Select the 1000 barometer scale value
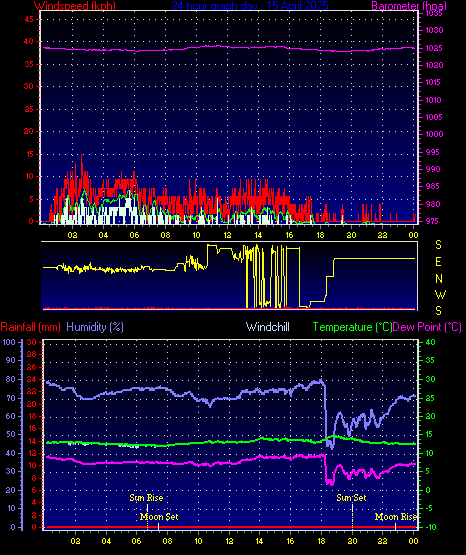The height and width of the screenshot is (555, 466). [x=434, y=134]
